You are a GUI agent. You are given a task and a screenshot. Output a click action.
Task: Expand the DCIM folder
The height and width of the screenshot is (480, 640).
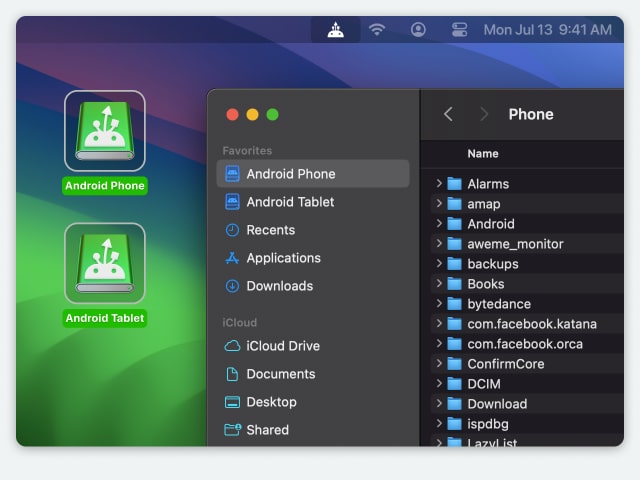pyautogui.click(x=439, y=383)
